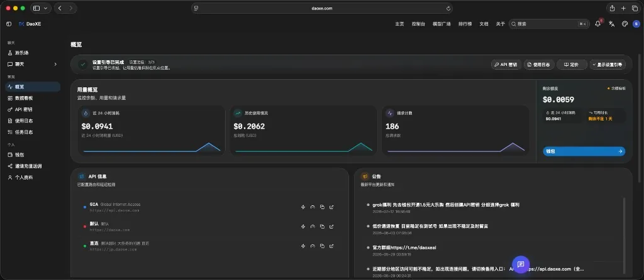
Task: Click Safari's sidebar toggle button
Action: click(x=36, y=8)
